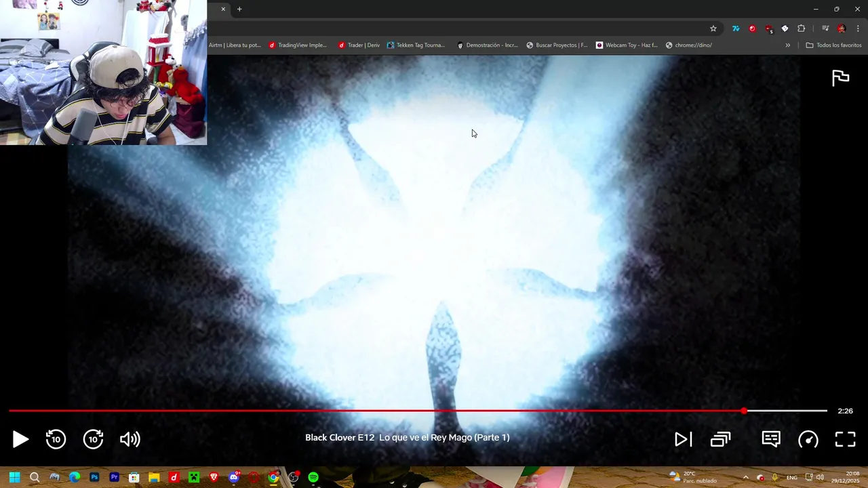Open the Demostración - Incr... bookmark
The image size is (868, 488).
487,45
